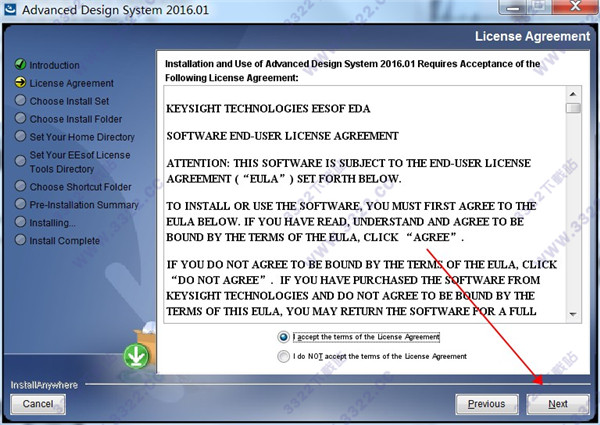Click the Choose Install Folder step label
600x425 pixels.
pyautogui.click(x=76, y=119)
